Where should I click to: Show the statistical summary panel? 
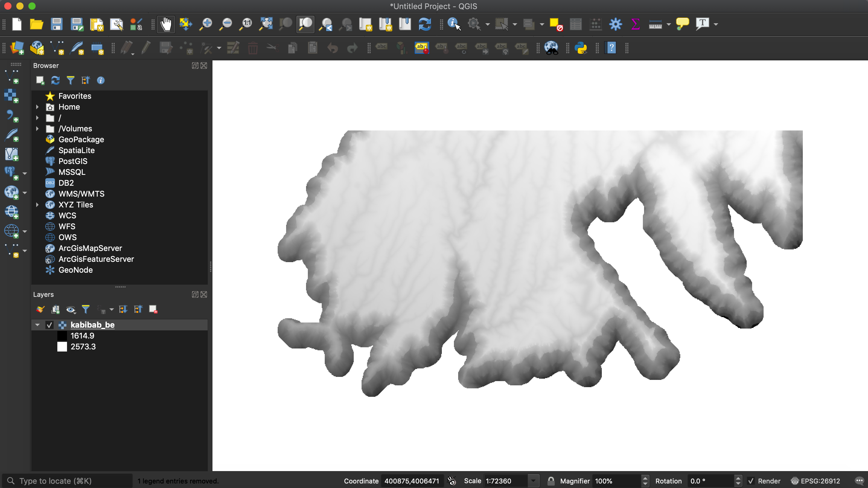click(x=636, y=24)
